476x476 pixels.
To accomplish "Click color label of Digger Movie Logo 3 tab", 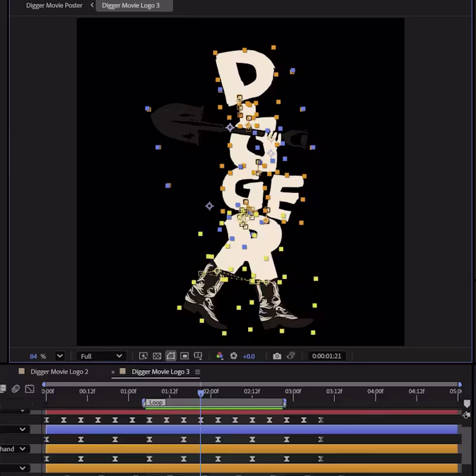I will [x=123, y=371].
